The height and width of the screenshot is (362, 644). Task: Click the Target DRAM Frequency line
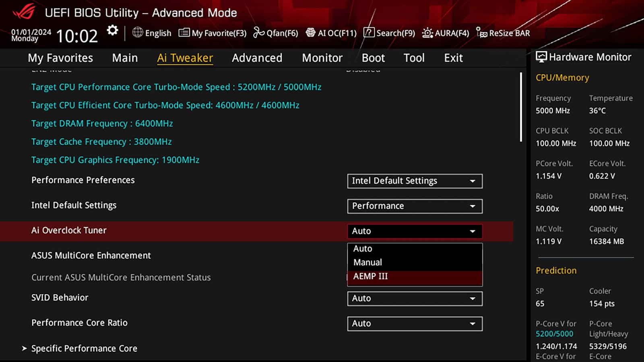102,123
